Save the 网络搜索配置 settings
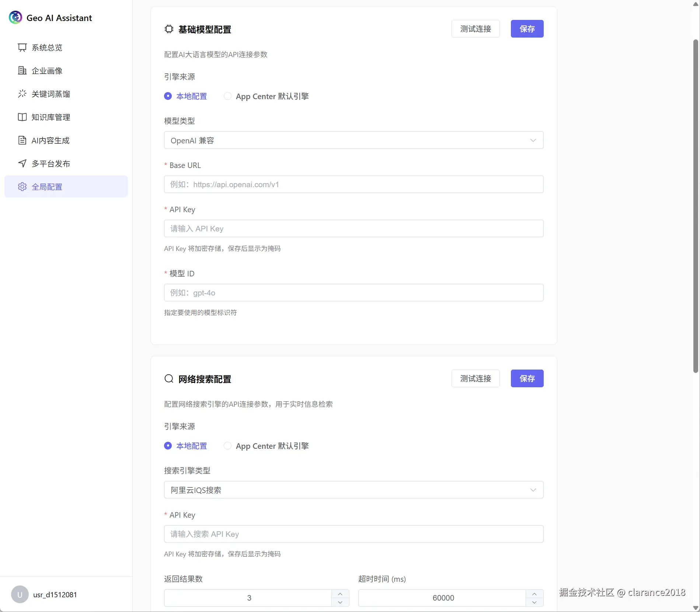This screenshot has width=700, height=612. point(527,378)
